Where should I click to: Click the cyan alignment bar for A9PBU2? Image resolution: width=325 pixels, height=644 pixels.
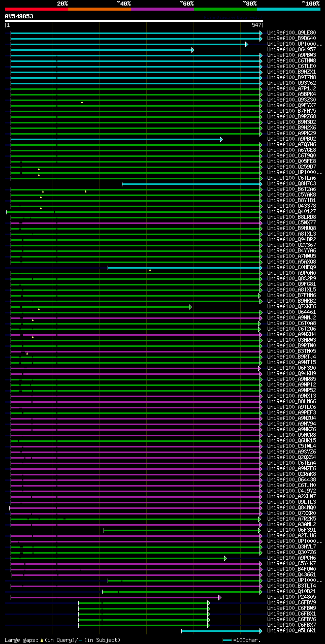117,139
